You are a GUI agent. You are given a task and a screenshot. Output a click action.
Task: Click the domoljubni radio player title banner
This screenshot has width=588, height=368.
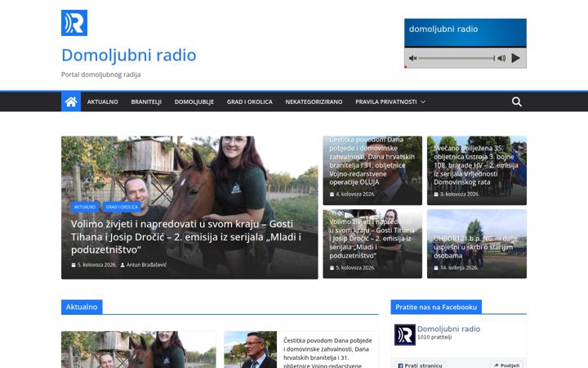tap(465, 33)
